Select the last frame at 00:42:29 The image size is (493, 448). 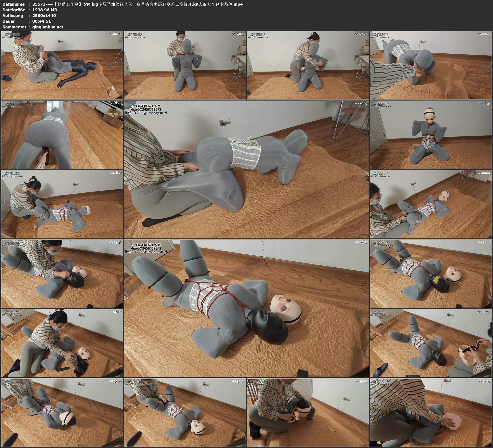(x=431, y=412)
